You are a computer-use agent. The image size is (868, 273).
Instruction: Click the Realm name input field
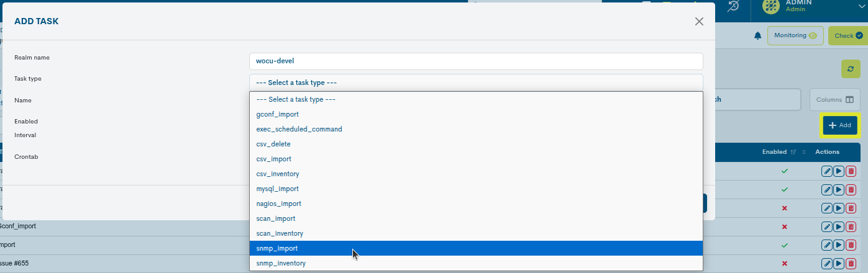(476, 61)
